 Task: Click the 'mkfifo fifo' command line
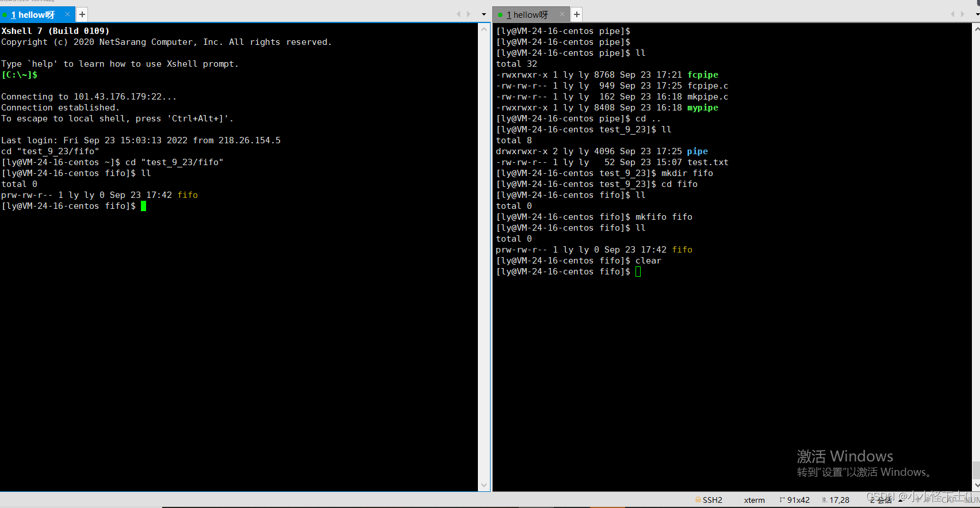[664, 217]
